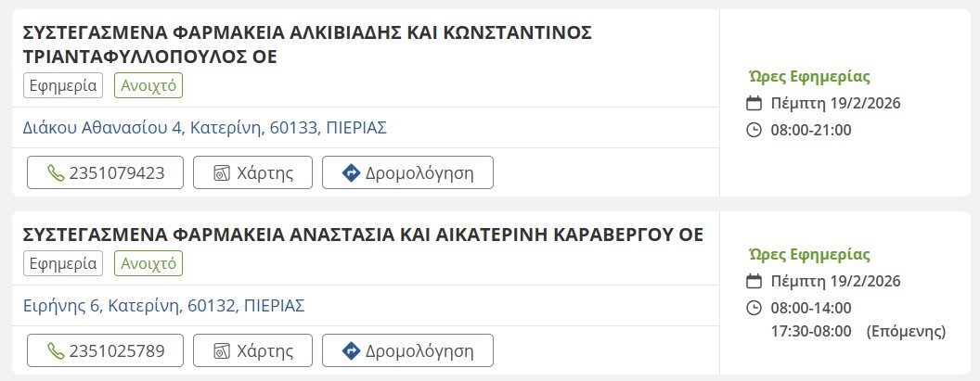Dial the 2351025789 phone button
Screen dimensions: 980x381
coord(105,351)
